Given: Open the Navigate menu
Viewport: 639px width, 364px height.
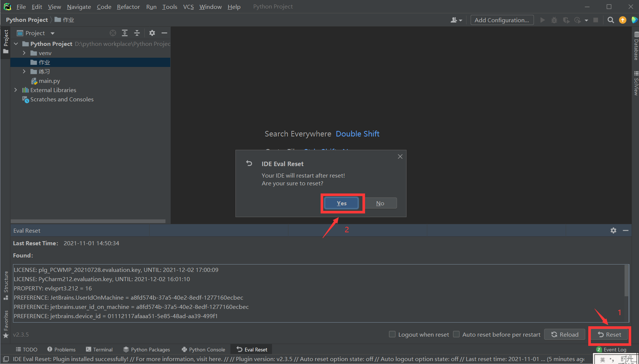Looking at the screenshot, I should [x=79, y=7].
